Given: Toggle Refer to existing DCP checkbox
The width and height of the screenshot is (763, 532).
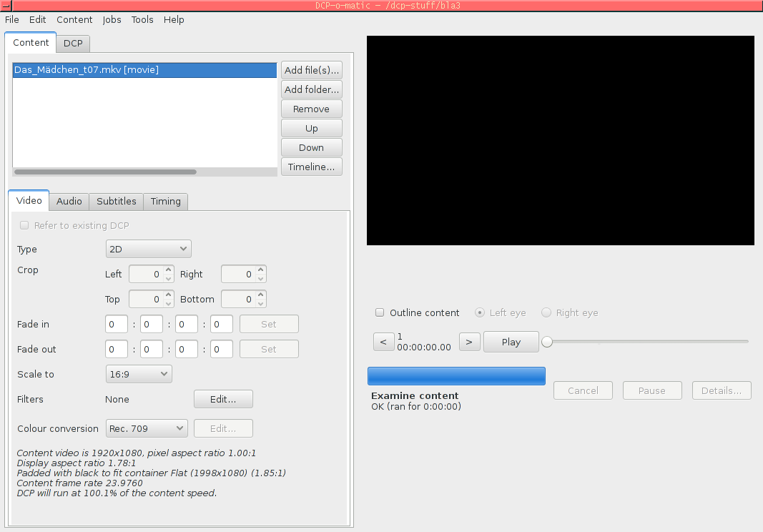Looking at the screenshot, I should point(24,225).
